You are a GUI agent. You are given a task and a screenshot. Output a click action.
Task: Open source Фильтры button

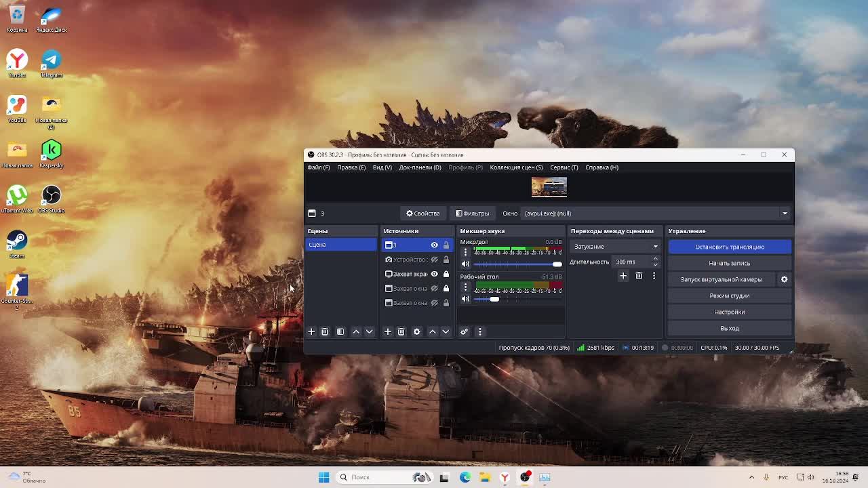[472, 213]
